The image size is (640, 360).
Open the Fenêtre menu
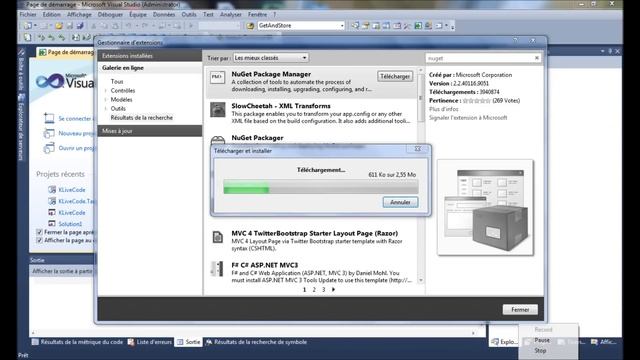click(257, 14)
